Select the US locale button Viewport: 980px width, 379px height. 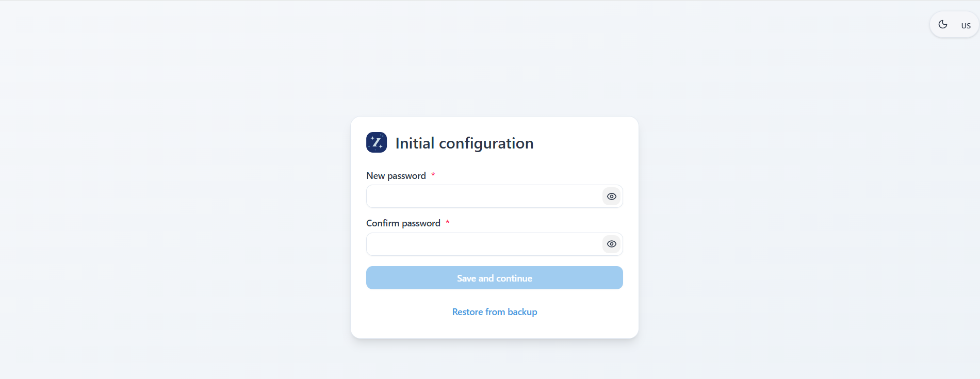pos(966,25)
